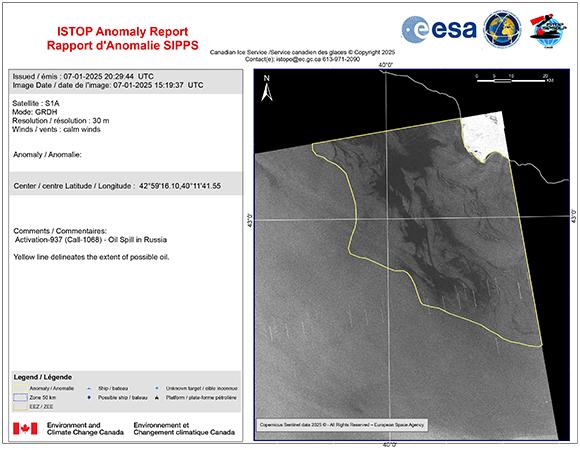Click the 43°0' latitude label left of map

click(250, 220)
